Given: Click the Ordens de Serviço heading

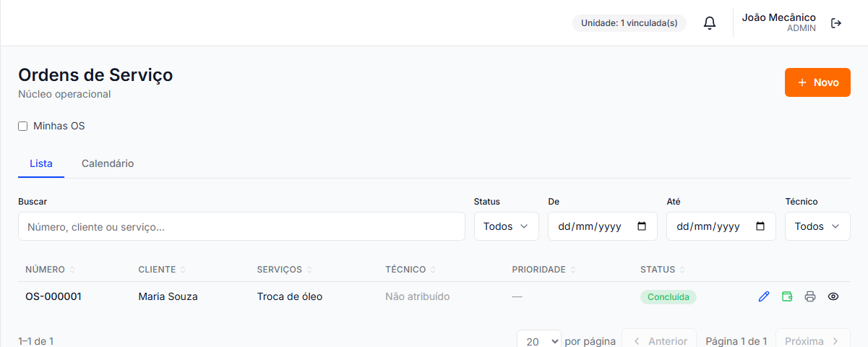Looking at the screenshot, I should tap(95, 74).
